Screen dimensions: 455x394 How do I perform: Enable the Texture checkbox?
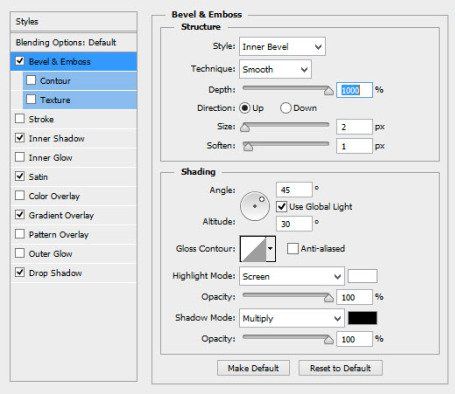pyautogui.click(x=31, y=99)
